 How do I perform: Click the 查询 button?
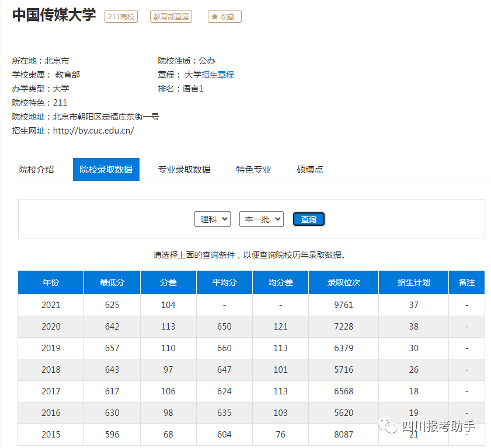pyautogui.click(x=309, y=219)
